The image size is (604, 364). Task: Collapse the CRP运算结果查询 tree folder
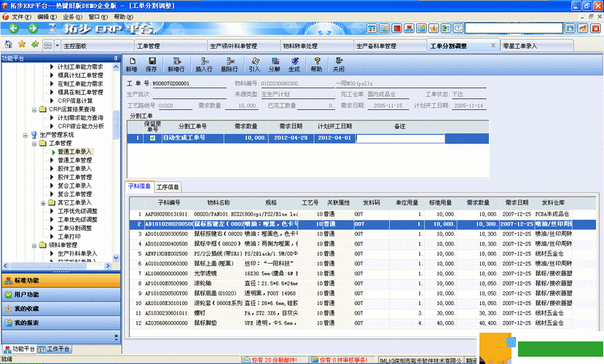tap(34, 109)
